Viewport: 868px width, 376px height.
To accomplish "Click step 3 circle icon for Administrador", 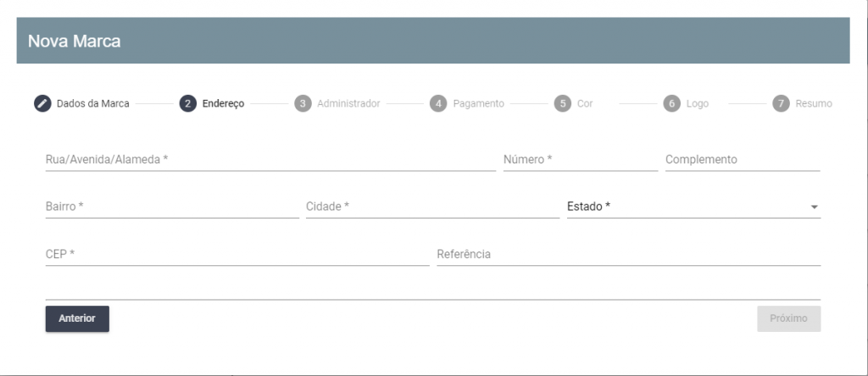I will pos(303,103).
